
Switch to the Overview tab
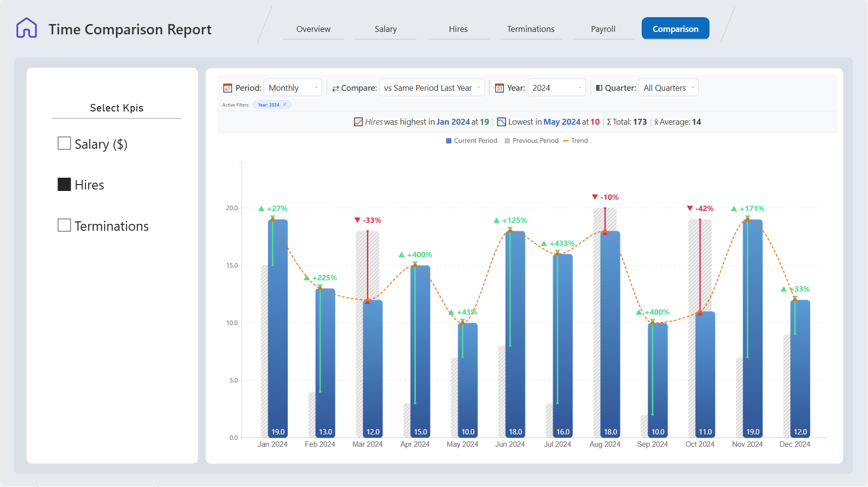click(x=313, y=29)
